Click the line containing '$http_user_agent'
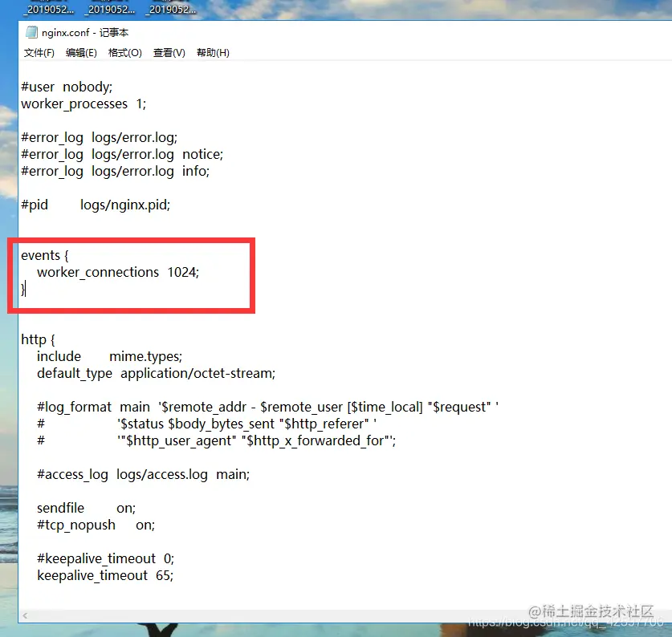 click(217, 440)
